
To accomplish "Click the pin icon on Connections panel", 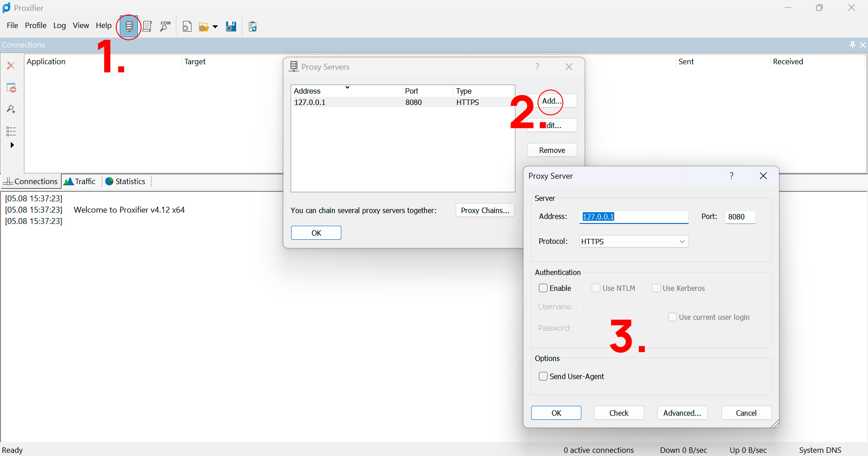I will 852,45.
